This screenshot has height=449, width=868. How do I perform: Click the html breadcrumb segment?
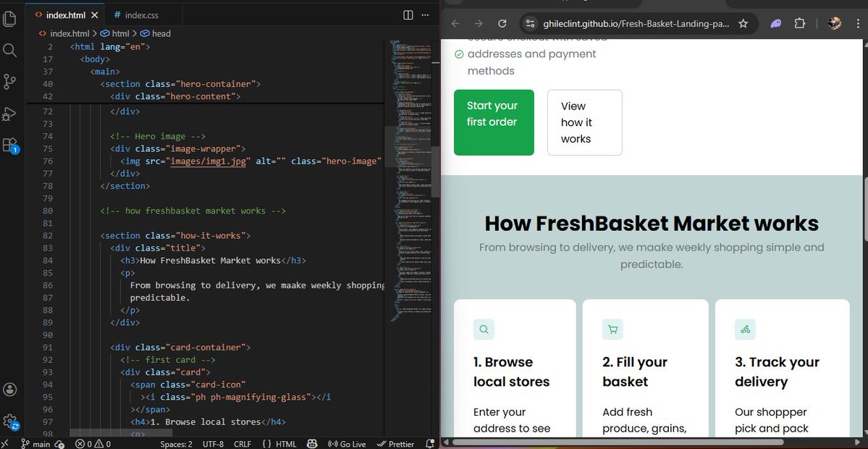(115, 33)
